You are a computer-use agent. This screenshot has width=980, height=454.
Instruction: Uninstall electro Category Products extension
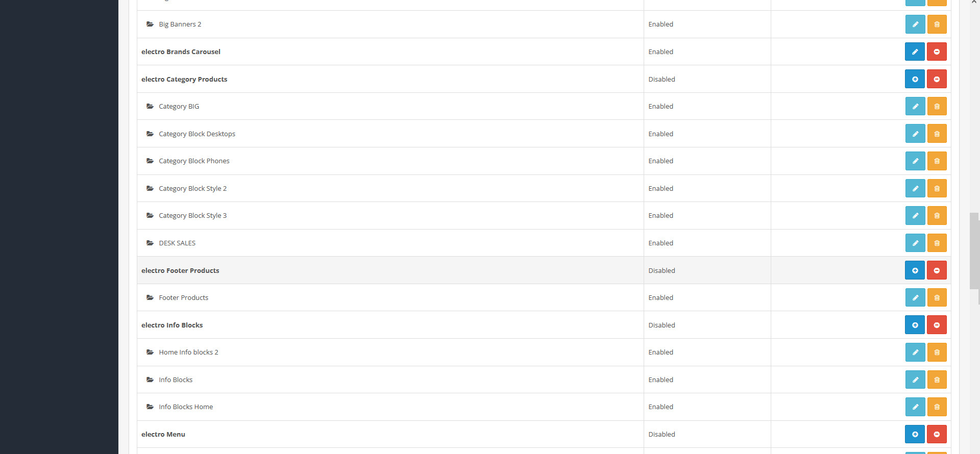[x=937, y=79]
